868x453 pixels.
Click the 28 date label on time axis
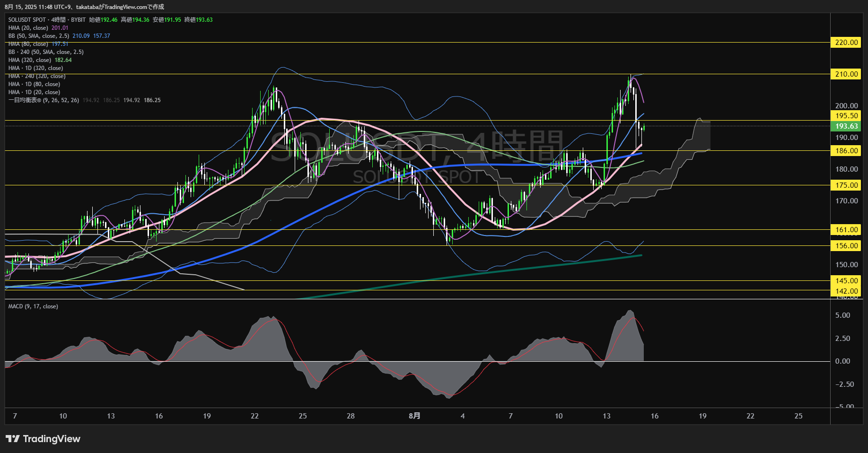click(x=351, y=416)
